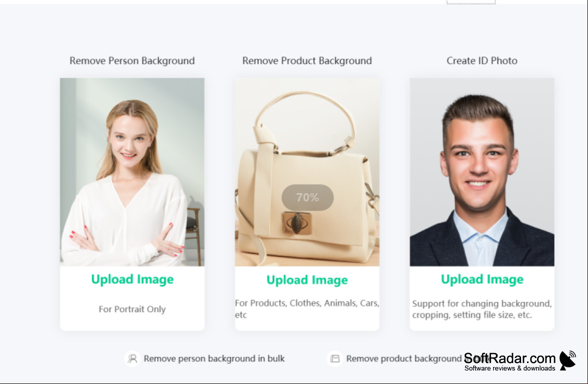Select the man ID photo thumbnail
Image resolution: width=588 pixels, height=384 pixels.
pos(482,172)
